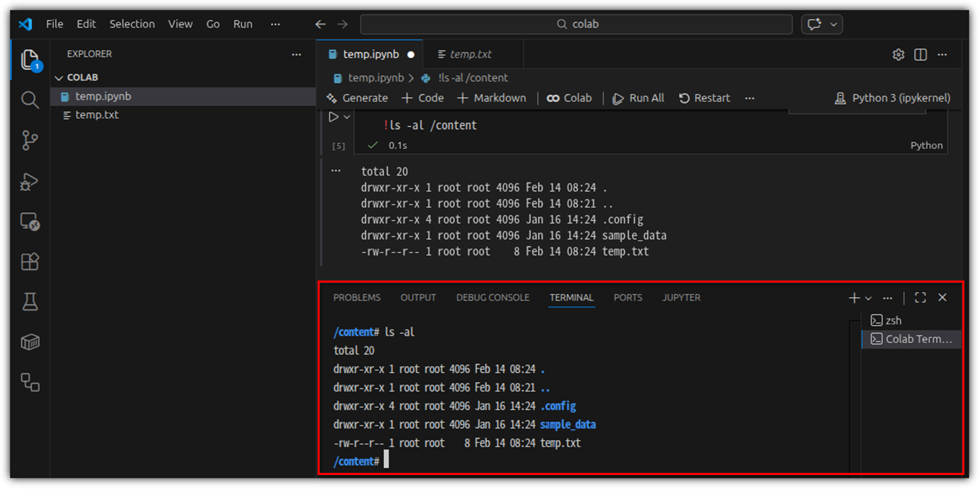Click the !ls -al /content breadcrumb

(473, 78)
